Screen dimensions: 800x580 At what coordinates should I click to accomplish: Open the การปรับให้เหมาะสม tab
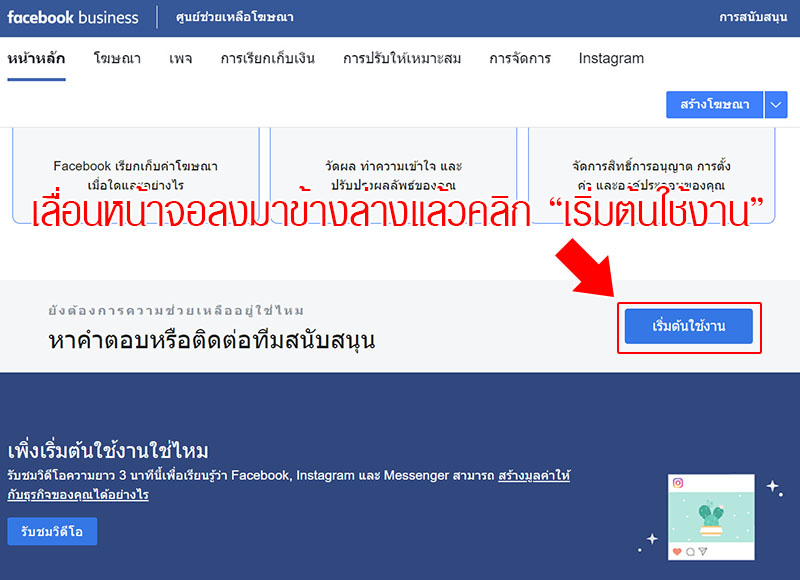[402, 59]
